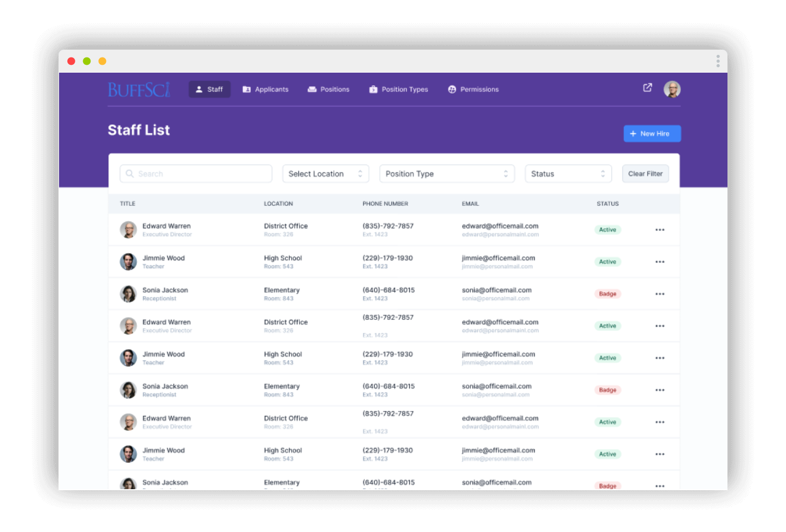Open the Permissions tab

click(x=473, y=89)
